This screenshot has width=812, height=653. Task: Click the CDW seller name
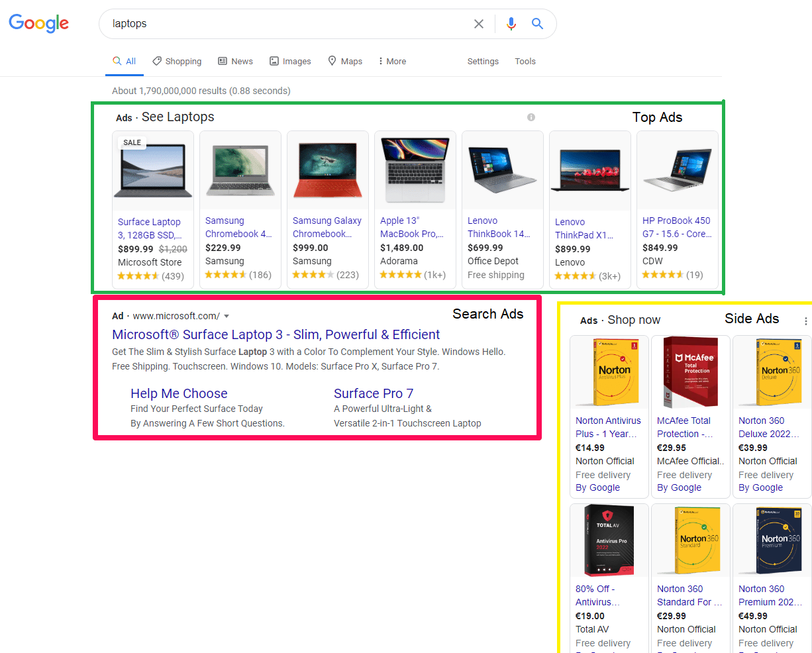(652, 262)
